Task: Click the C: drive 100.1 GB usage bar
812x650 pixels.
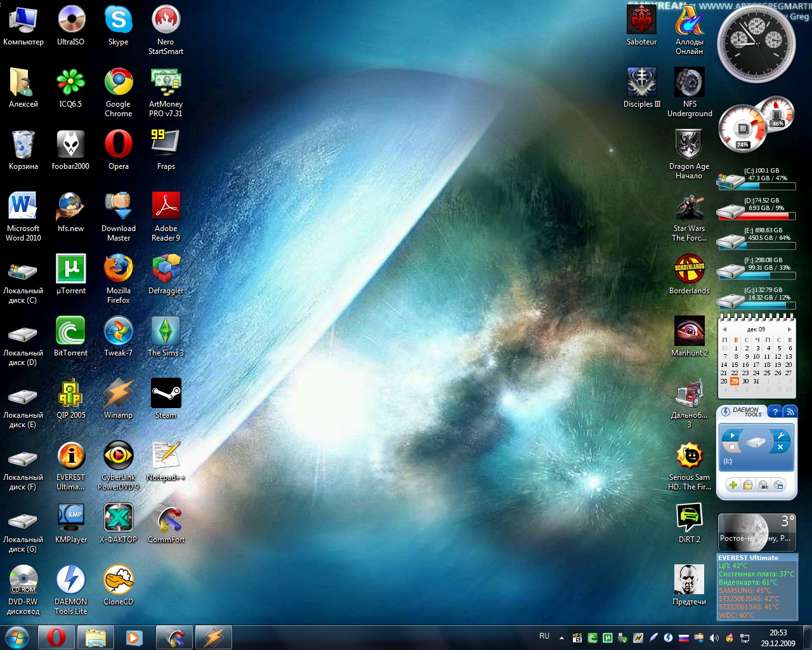Action: (x=756, y=187)
